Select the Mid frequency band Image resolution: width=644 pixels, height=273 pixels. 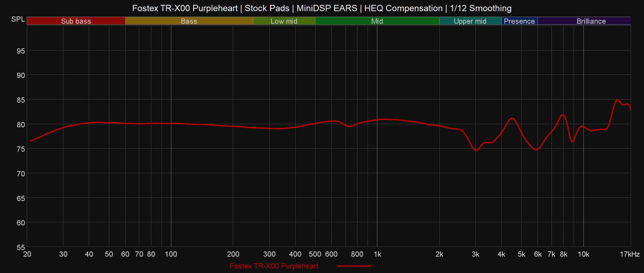tap(377, 21)
